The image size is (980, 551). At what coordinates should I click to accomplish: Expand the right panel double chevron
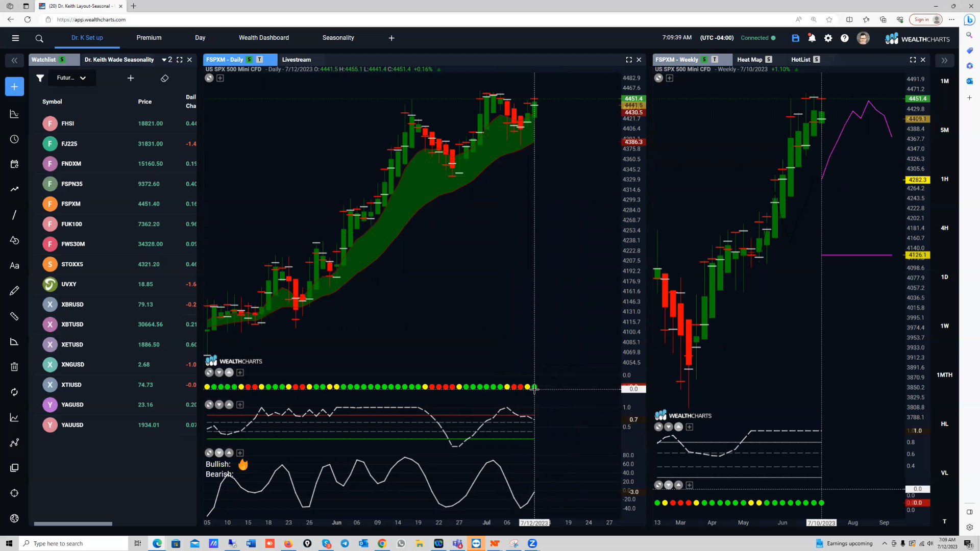pos(944,60)
